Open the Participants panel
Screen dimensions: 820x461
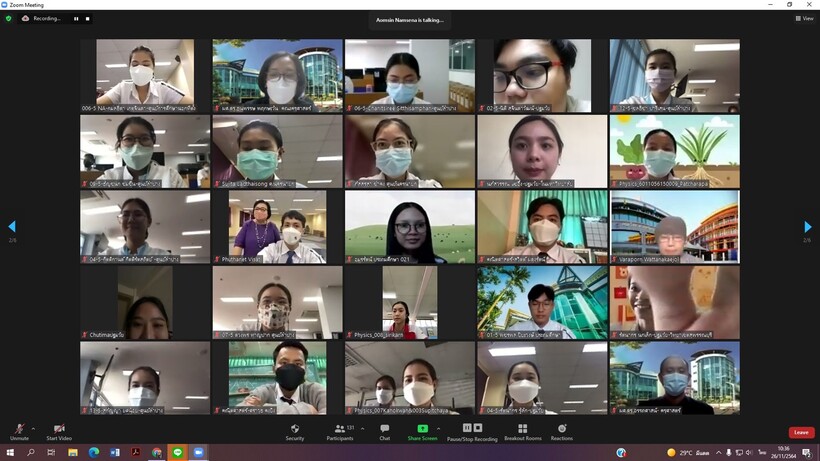[x=340, y=429]
